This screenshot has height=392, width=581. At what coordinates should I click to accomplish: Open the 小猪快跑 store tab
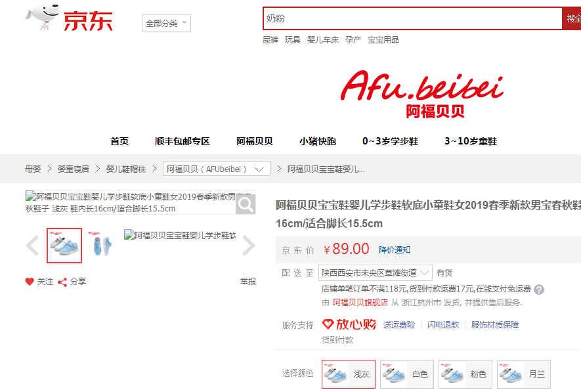(318, 141)
